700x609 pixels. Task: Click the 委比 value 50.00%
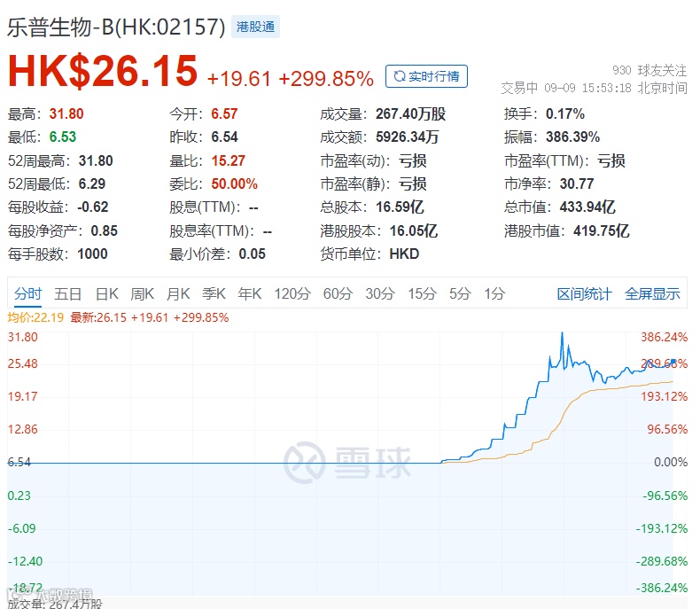pyautogui.click(x=235, y=183)
